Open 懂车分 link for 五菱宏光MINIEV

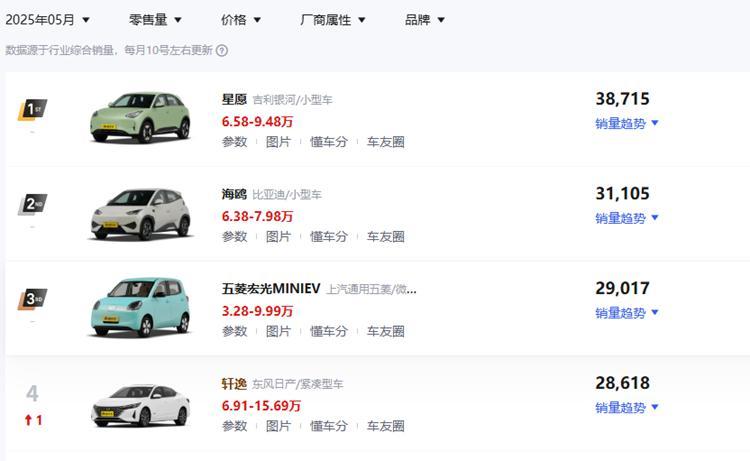point(329,331)
